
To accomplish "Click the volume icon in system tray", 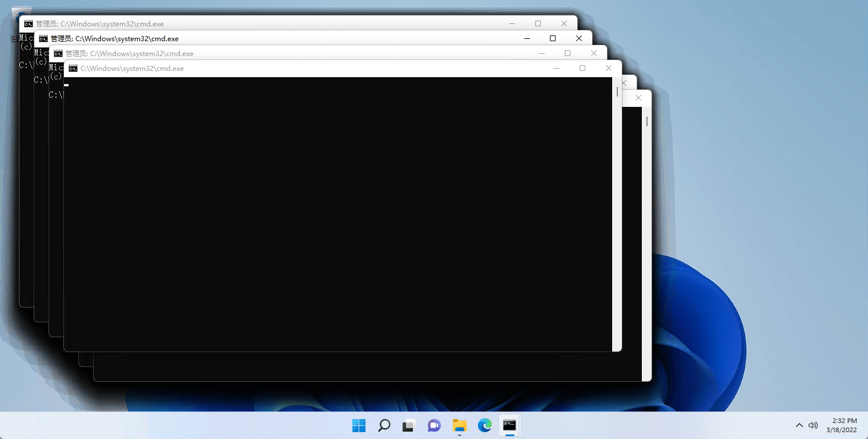I will coord(813,425).
